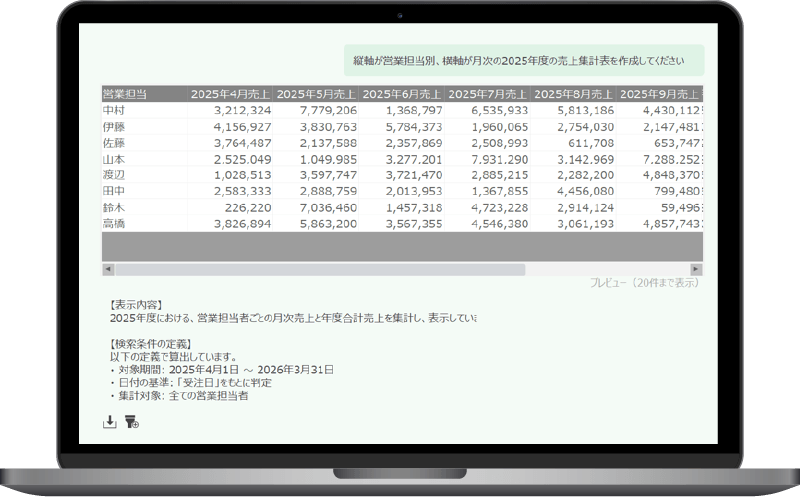Click the table scrollbar right arrow

[x=696, y=269]
